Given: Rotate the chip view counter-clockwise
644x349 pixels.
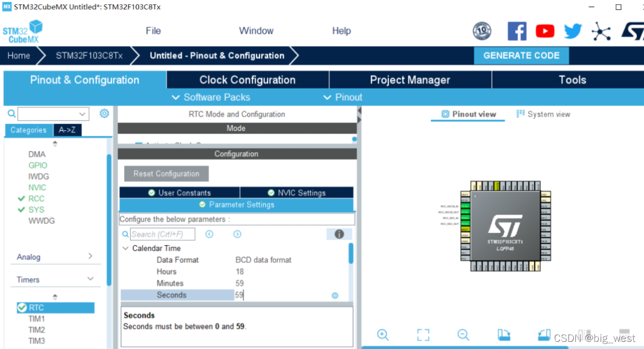Looking at the screenshot, I should 544,335.
